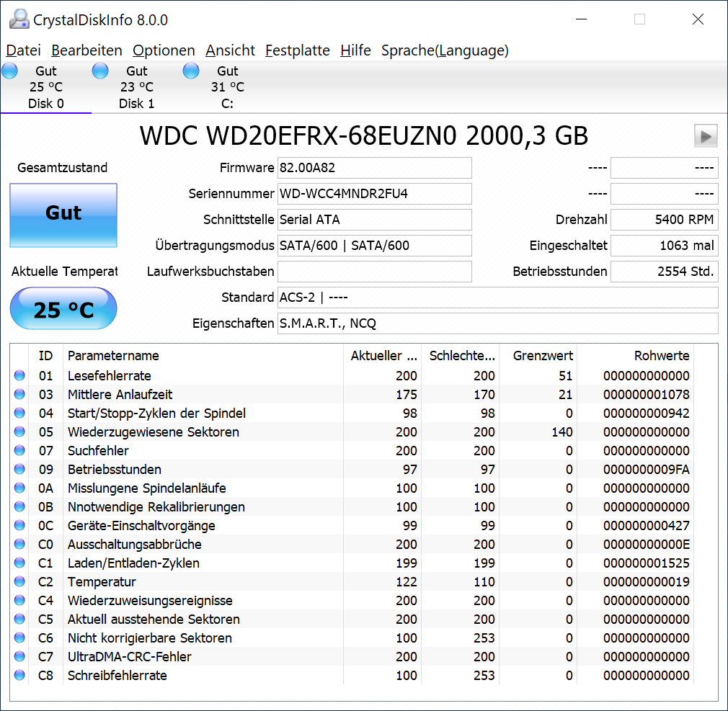Click the status dot of Nnotwendige Rekalibrierungen row
Image resolution: width=728 pixels, height=711 pixels.
point(19,506)
